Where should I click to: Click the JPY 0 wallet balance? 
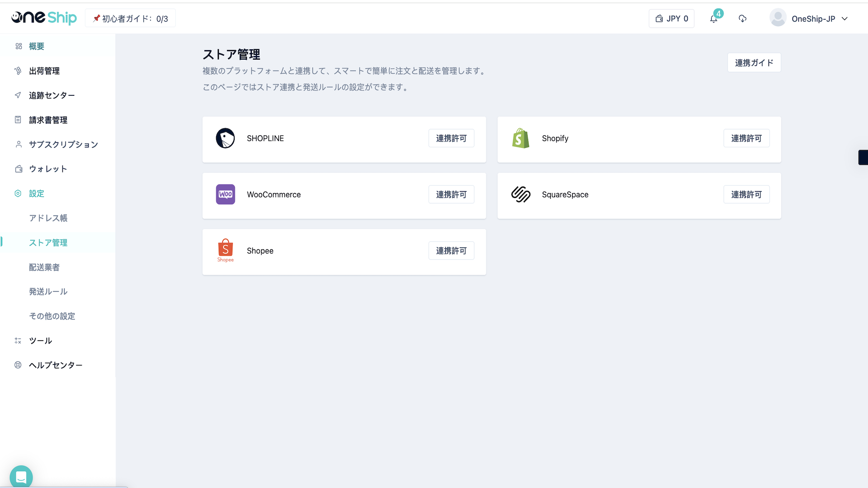click(671, 19)
